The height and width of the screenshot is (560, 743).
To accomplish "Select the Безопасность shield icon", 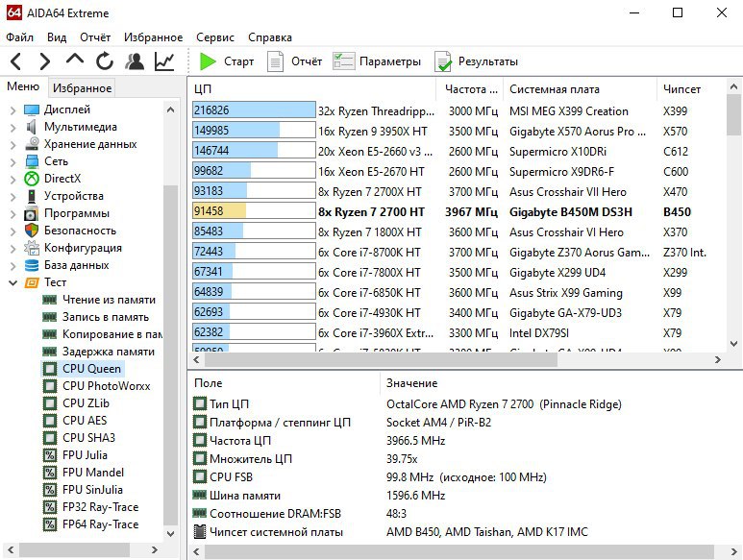I will pos(32,231).
